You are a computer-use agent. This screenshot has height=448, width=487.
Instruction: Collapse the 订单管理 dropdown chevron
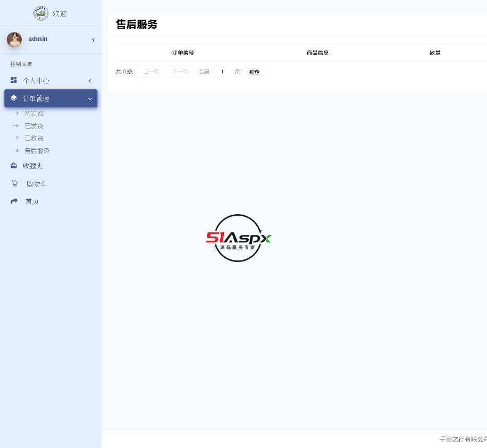pos(90,99)
